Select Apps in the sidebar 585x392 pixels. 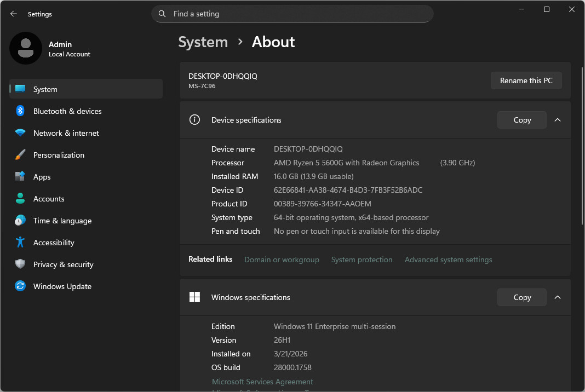point(86,177)
